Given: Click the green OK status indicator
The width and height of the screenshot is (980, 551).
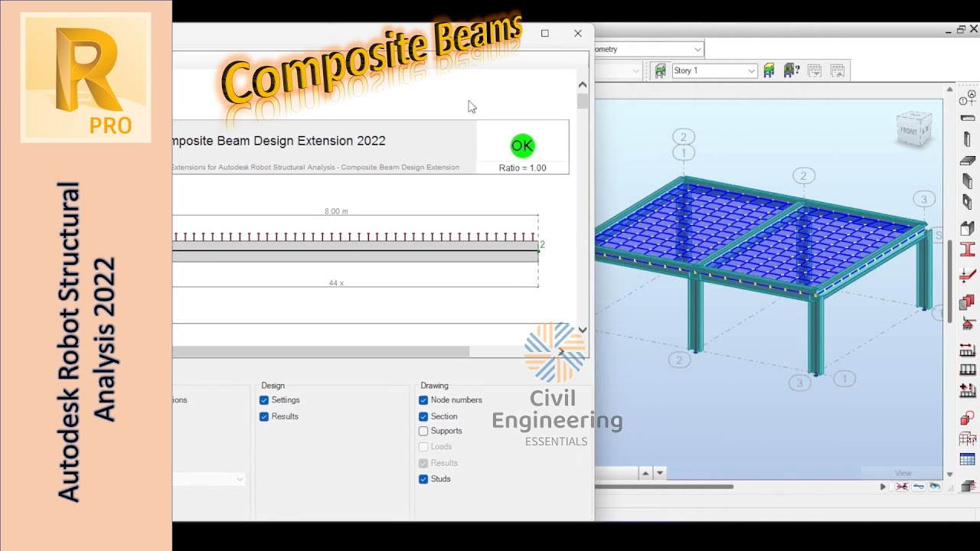Looking at the screenshot, I should click(x=522, y=145).
